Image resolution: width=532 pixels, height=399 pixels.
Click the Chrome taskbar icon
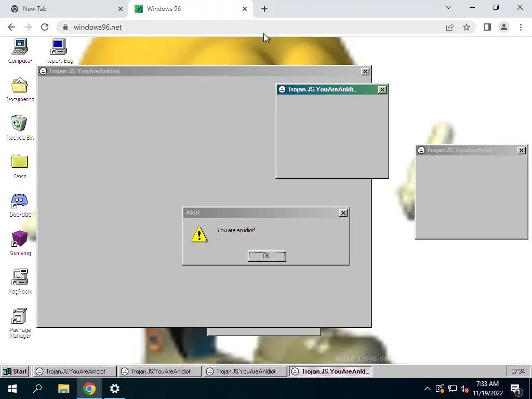tap(89, 389)
